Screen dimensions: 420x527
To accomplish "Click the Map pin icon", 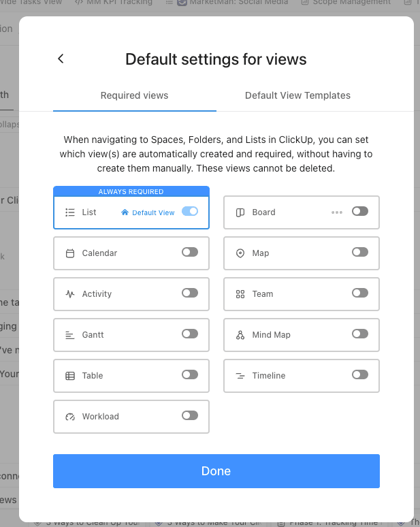I will (x=240, y=253).
